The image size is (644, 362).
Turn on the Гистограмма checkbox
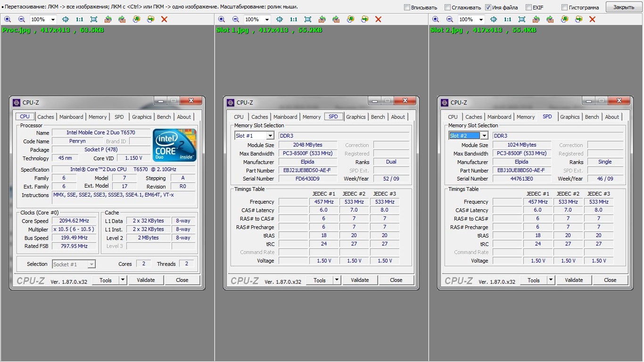[564, 8]
